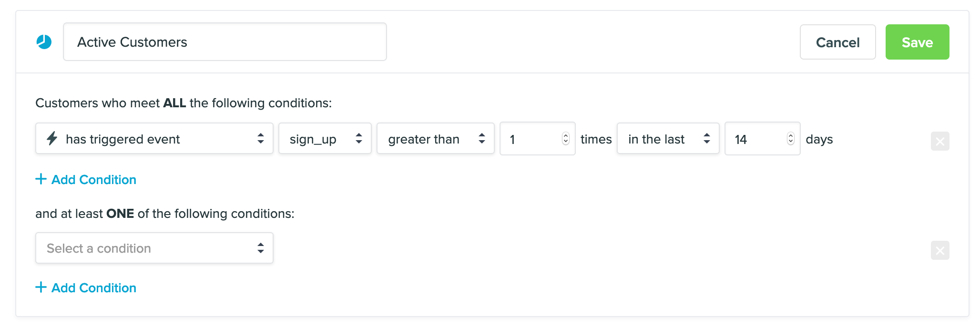
Task: Open the 'Select a condition' dropdown
Action: [x=154, y=248]
